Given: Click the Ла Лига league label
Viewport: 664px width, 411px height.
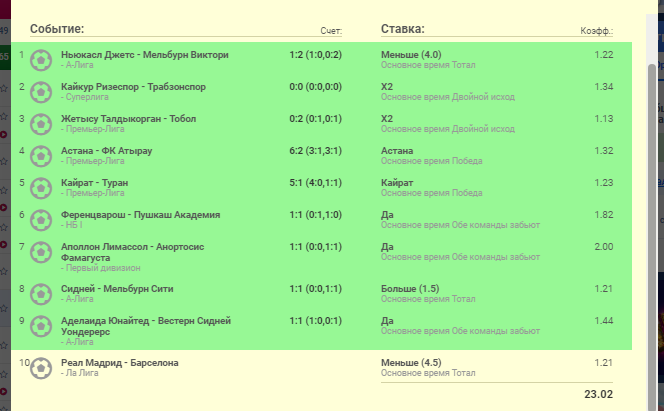Looking at the screenshot, I should click(80, 373).
